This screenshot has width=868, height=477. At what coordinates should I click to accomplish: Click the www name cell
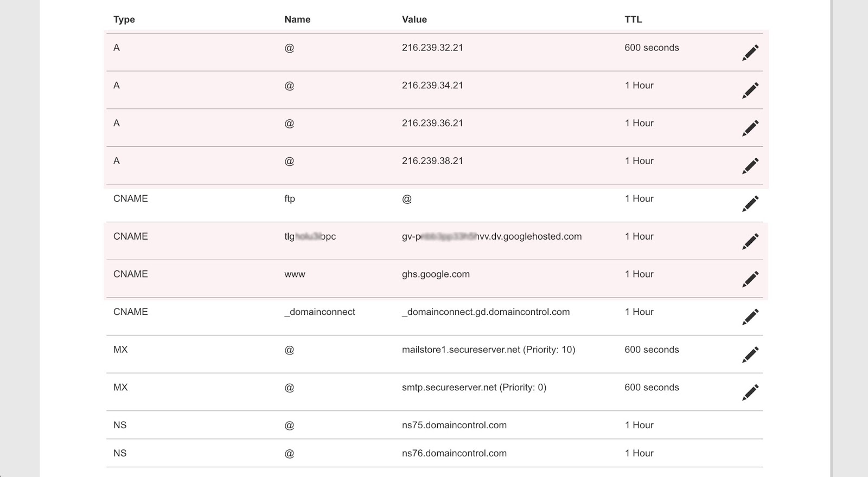295,274
